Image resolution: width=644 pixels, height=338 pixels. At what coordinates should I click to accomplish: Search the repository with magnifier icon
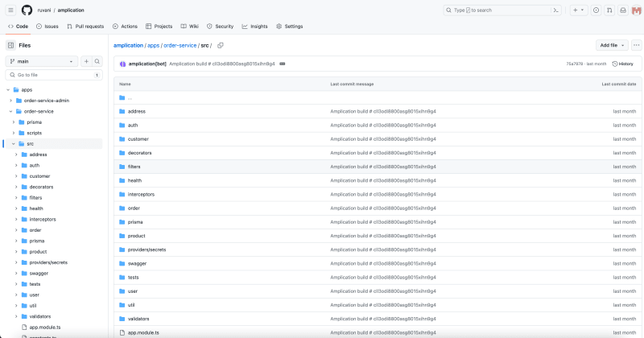(97, 61)
